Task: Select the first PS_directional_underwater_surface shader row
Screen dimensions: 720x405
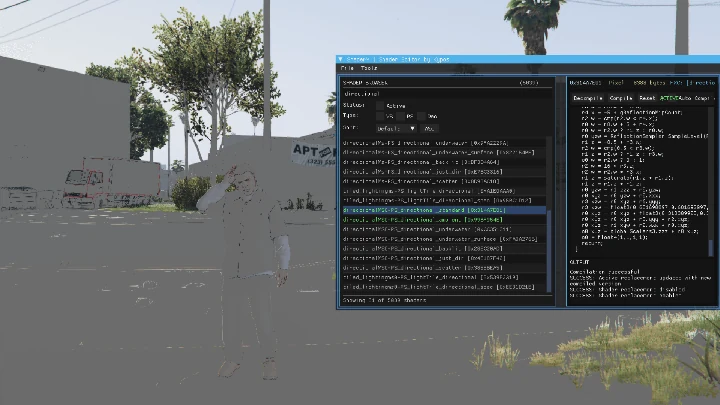Action: point(444,152)
